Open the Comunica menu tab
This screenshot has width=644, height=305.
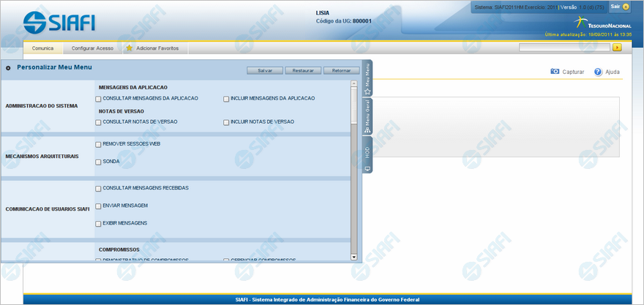[42, 48]
